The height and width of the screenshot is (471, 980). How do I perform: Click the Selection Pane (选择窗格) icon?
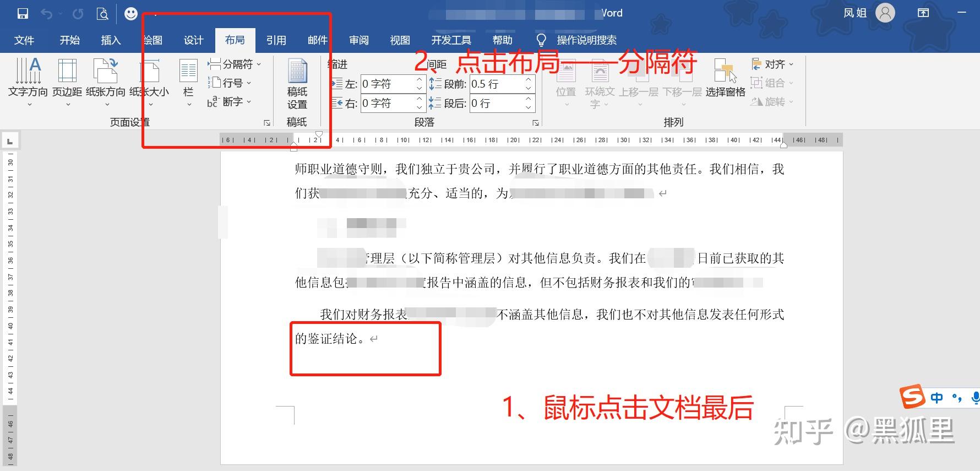point(726,78)
